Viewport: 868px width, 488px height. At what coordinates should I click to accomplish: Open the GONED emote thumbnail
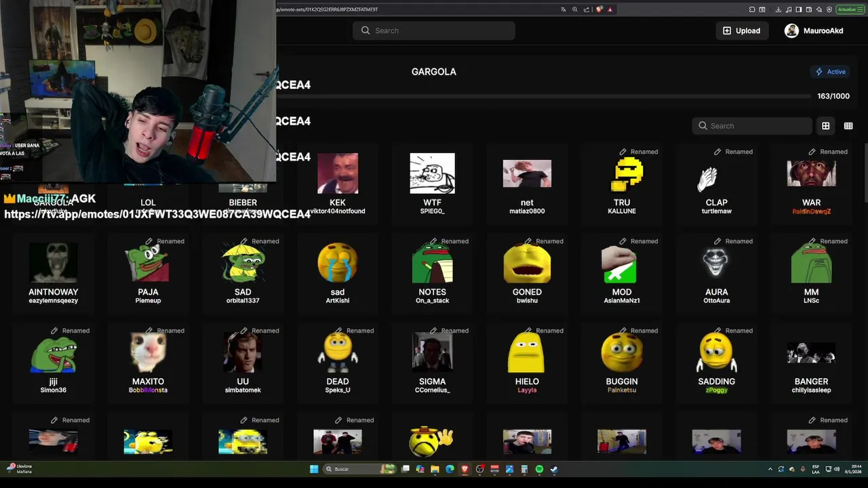click(527, 263)
